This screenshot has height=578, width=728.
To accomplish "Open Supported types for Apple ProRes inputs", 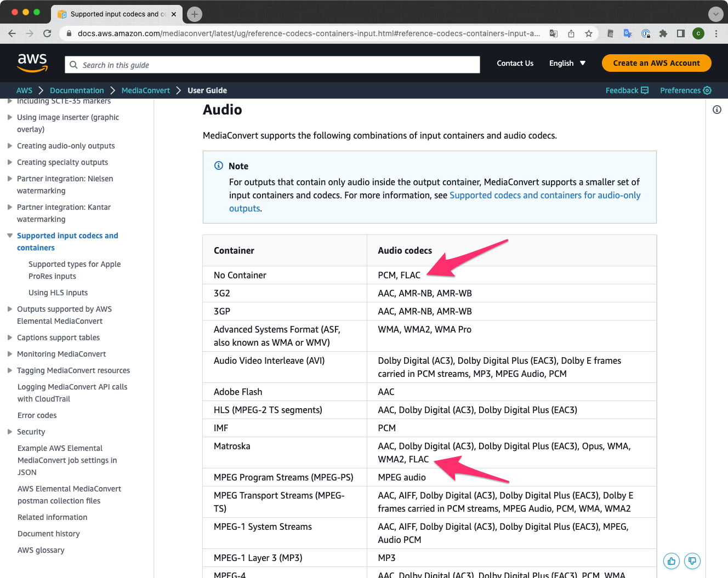I will [x=75, y=270].
